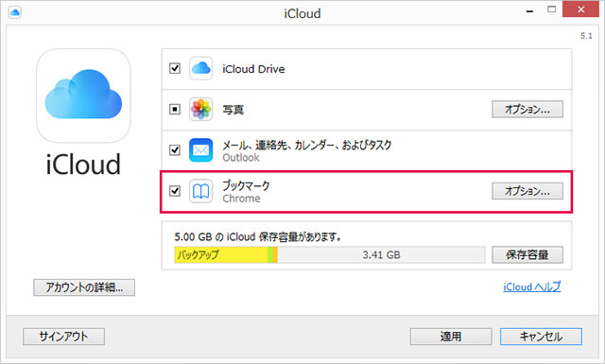Uncheck the ブックマーク Chrome checkbox
The height and width of the screenshot is (364, 605).
(x=175, y=191)
